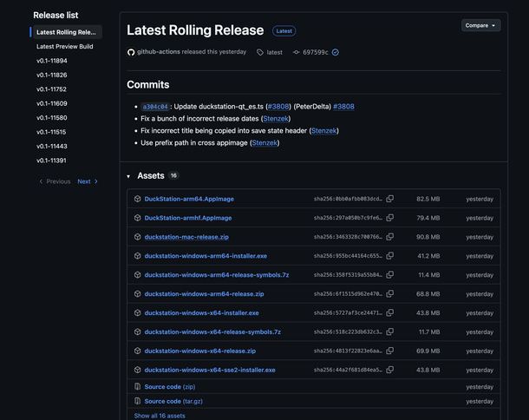Download DuckStation-armhf.AppImage

[188, 218]
